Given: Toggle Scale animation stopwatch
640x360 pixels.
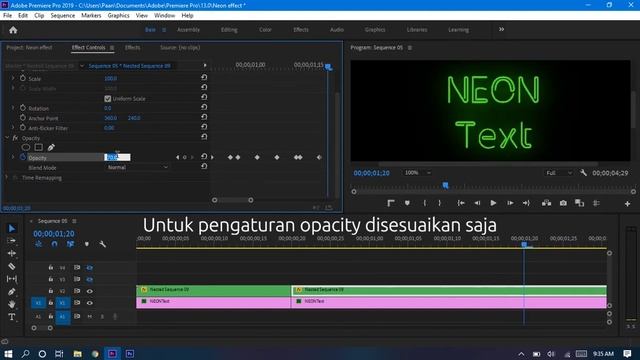Looking at the screenshot, I should (x=23, y=78).
